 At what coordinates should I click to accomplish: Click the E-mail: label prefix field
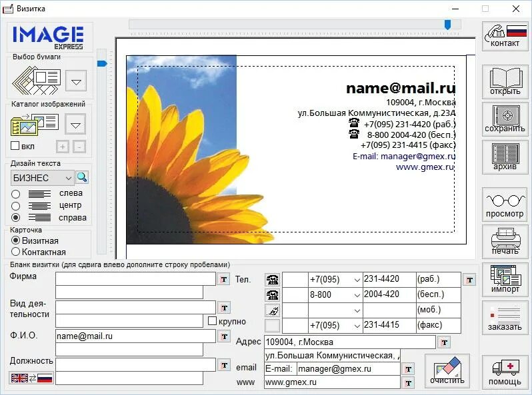280,369
